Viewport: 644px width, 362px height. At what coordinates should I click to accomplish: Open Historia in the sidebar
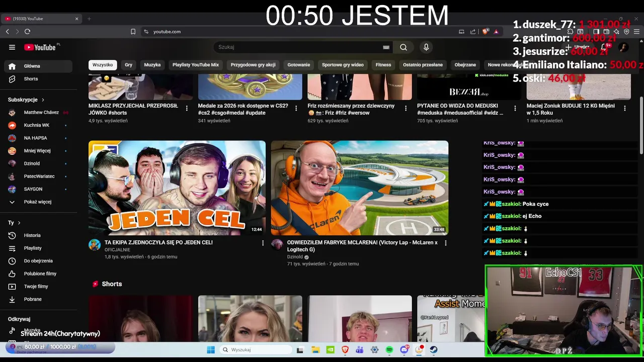(38, 235)
